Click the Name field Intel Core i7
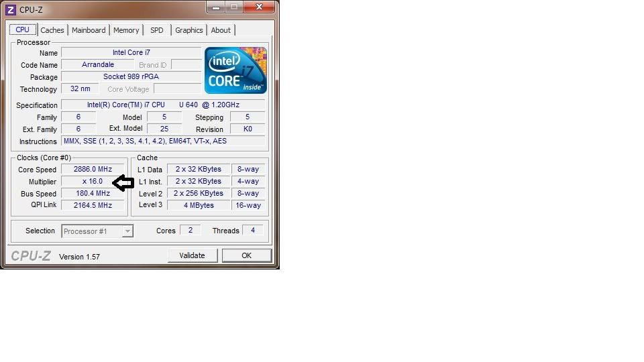Screen dimensions: 644x362 [x=131, y=52]
